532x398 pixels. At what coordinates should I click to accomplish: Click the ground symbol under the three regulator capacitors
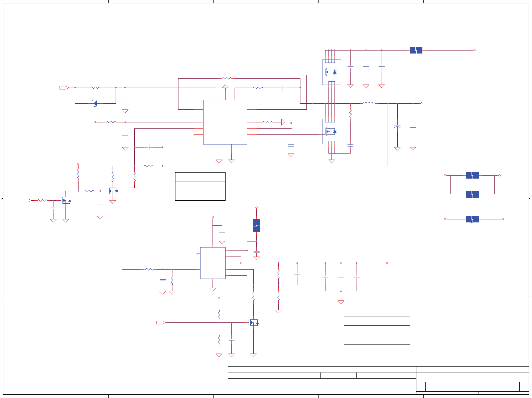tap(341, 302)
